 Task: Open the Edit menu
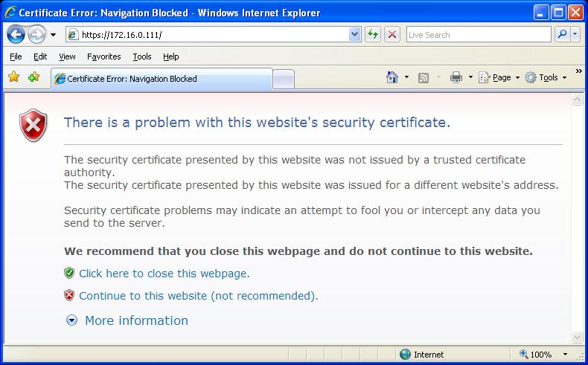[40, 56]
